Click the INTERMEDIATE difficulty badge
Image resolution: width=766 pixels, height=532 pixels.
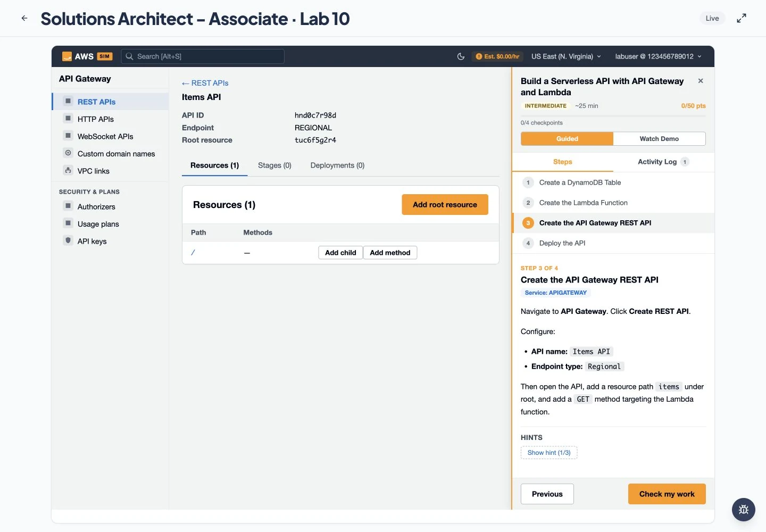[x=545, y=106]
